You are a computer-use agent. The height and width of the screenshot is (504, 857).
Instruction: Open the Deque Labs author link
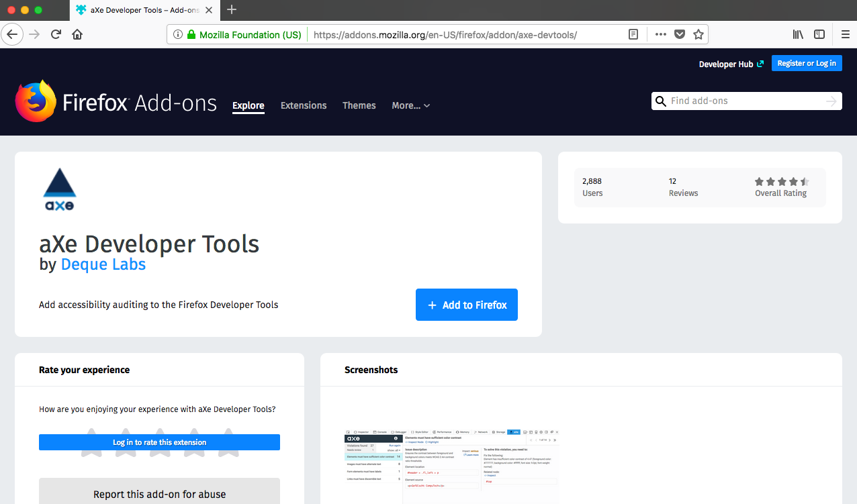click(x=103, y=264)
